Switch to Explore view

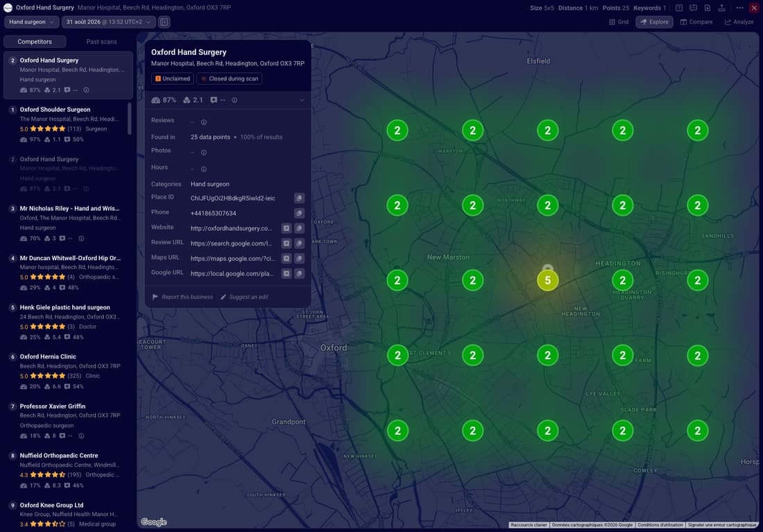(654, 22)
